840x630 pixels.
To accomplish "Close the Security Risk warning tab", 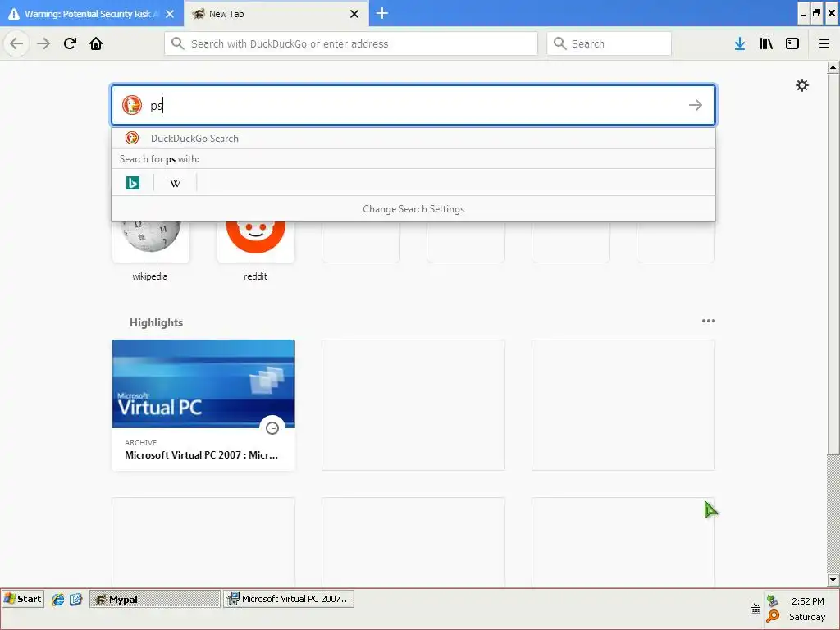I will [170, 14].
